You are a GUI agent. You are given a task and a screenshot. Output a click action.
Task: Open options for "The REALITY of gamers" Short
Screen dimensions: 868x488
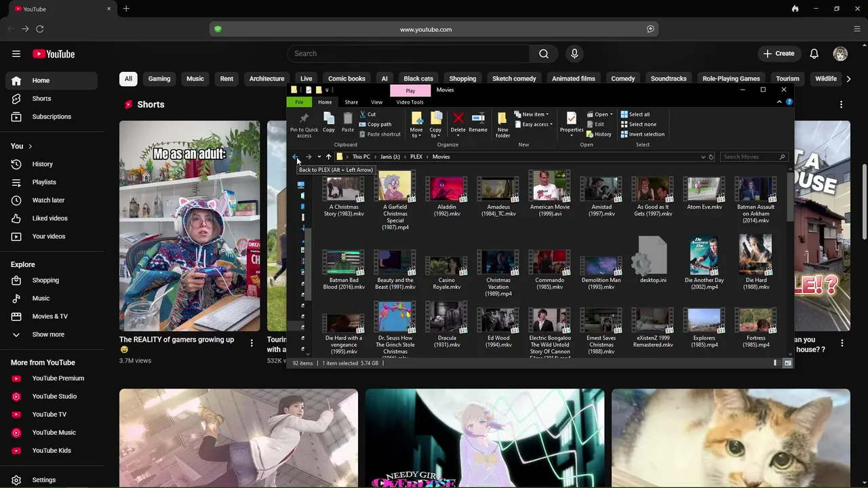point(252,344)
